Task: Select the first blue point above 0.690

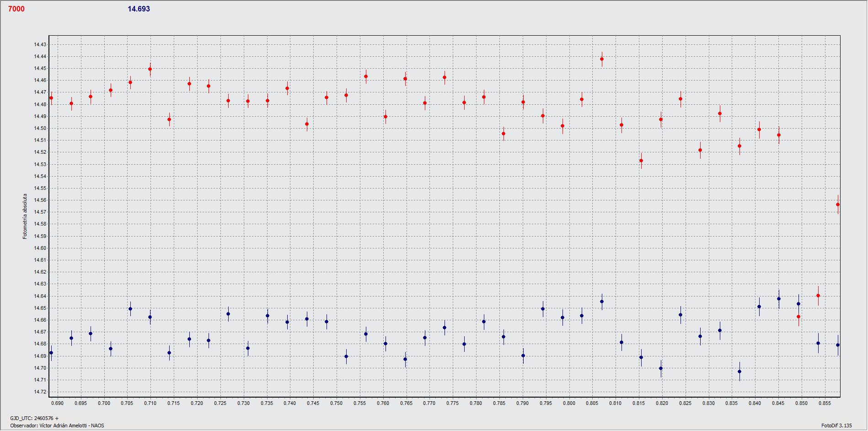Action: click(x=51, y=353)
